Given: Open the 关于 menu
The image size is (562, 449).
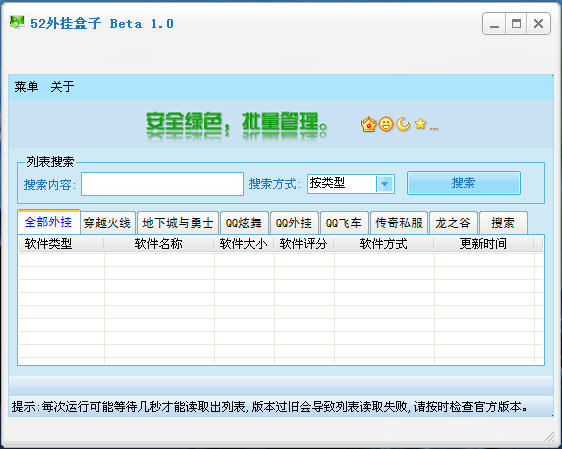Looking at the screenshot, I should click(x=62, y=86).
